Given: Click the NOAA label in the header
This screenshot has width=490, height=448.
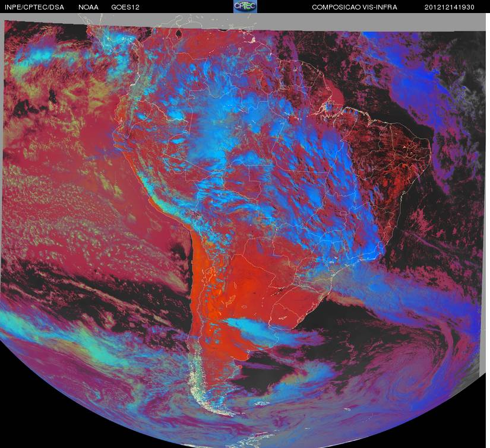Looking at the screenshot, I should [x=88, y=7].
